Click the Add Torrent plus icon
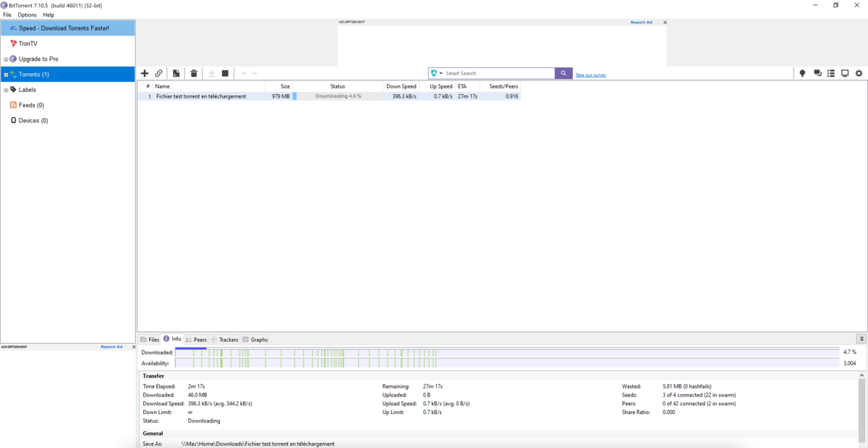868x448 pixels. pyautogui.click(x=145, y=73)
